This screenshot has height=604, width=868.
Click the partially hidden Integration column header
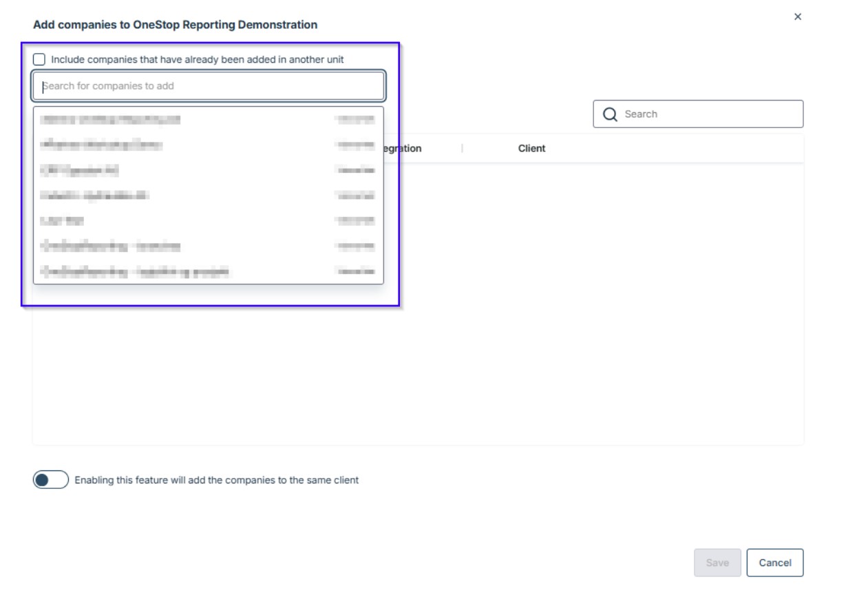[403, 149]
